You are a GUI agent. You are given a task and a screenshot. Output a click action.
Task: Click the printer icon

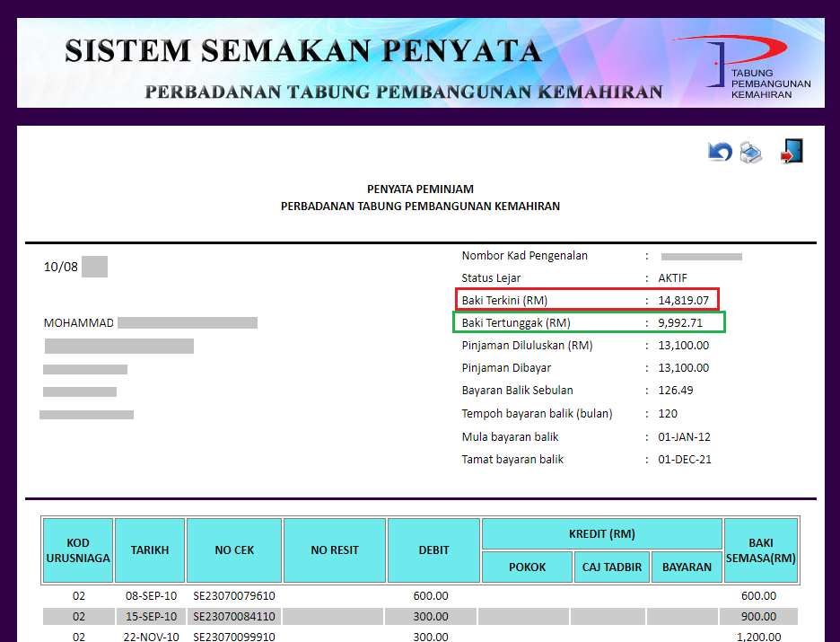750,152
